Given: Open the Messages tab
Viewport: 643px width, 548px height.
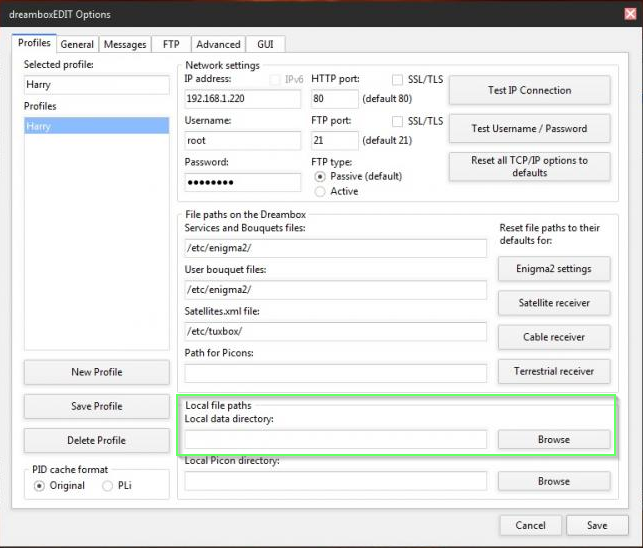Looking at the screenshot, I should [125, 44].
